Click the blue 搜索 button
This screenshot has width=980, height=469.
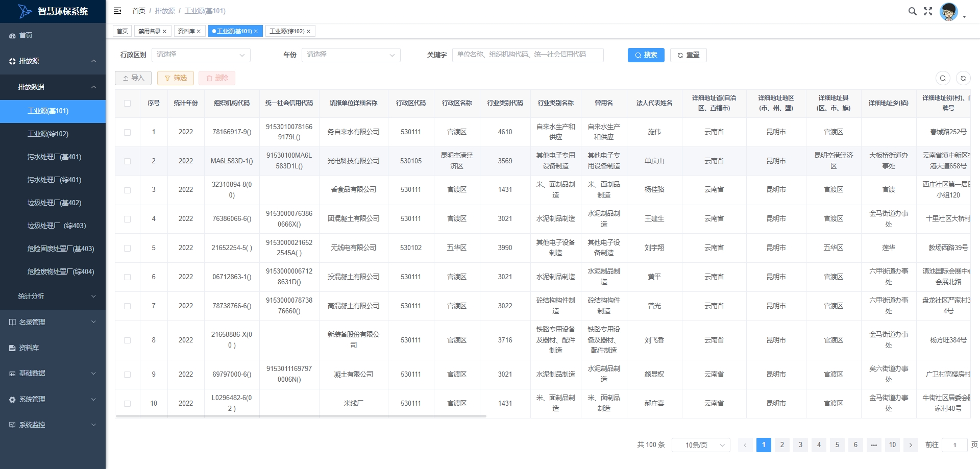click(x=646, y=55)
